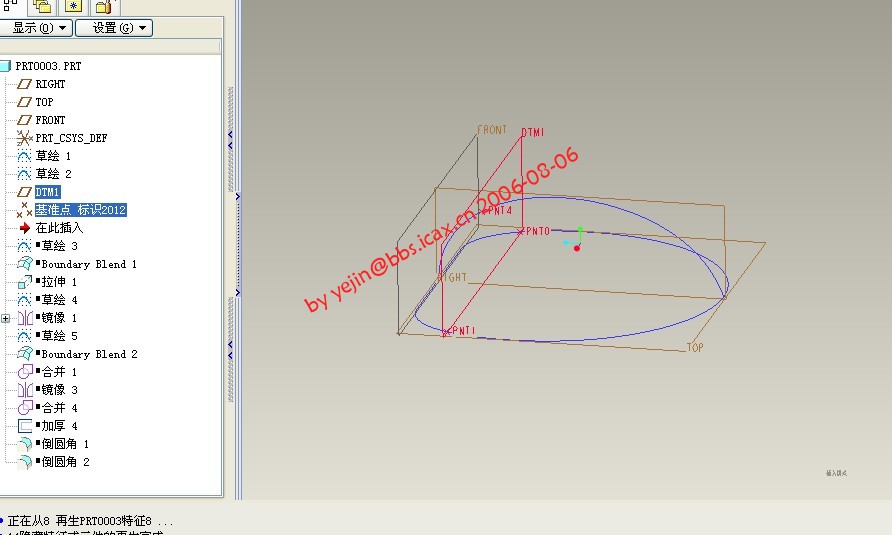This screenshot has width=892, height=535.
Task: Click the 镜像 1 mirror icon
Action: (25, 318)
